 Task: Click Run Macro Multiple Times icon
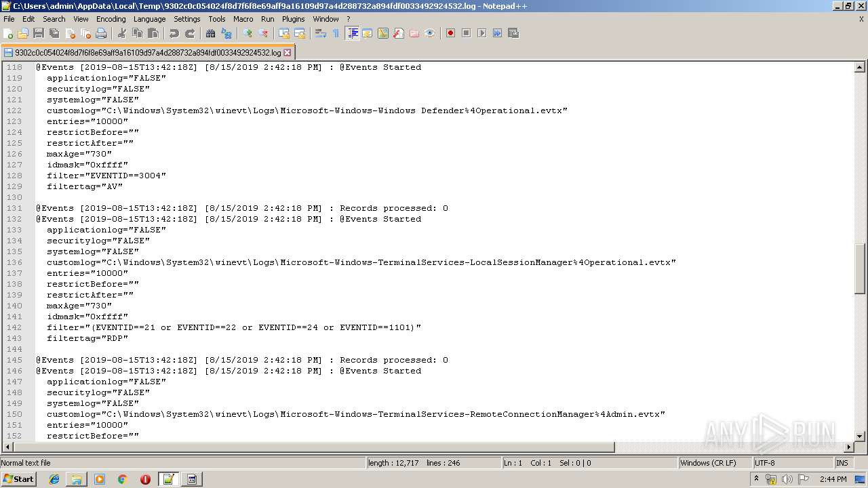(497, 33)
